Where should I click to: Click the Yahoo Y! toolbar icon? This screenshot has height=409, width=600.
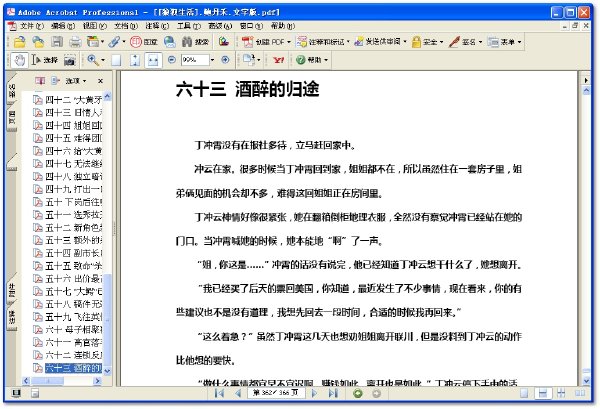point(279,60)
